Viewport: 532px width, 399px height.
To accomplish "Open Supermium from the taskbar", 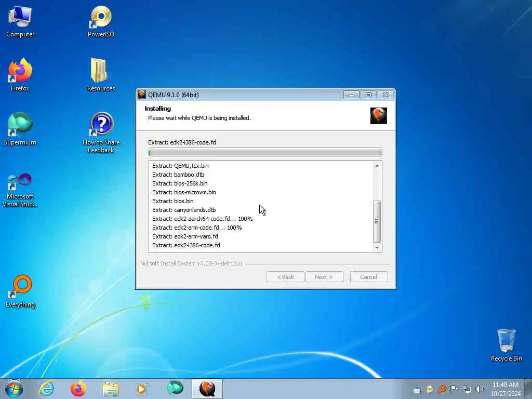I will coord(175,389).
